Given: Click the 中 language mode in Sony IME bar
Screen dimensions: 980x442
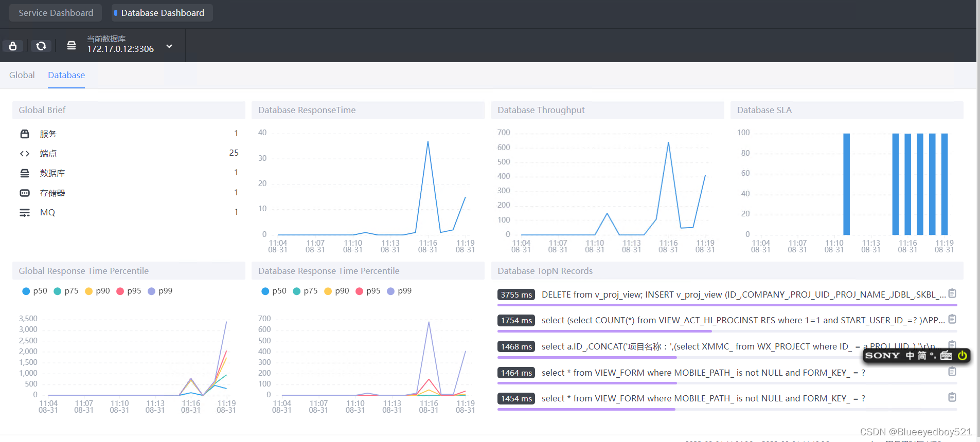Looking at the screenshot, I should [x=910, y=355].
